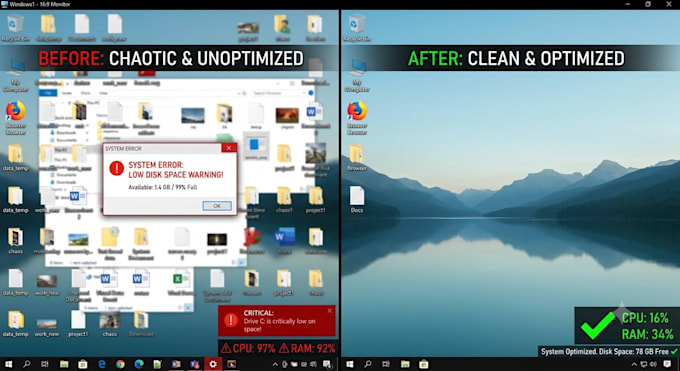Image resolution: width=680 pixels, height=371 pixels.
Task: Open Search on the After taskbar
Action: point(368,364)
